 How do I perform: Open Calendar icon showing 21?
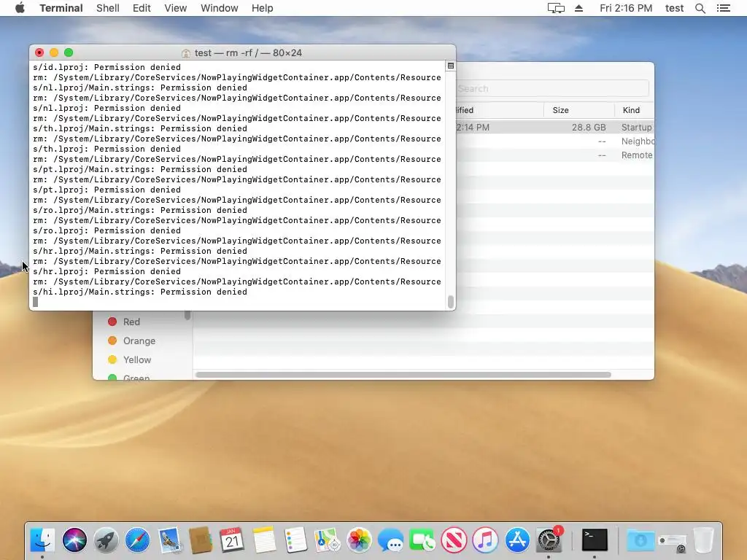point(232,540)
